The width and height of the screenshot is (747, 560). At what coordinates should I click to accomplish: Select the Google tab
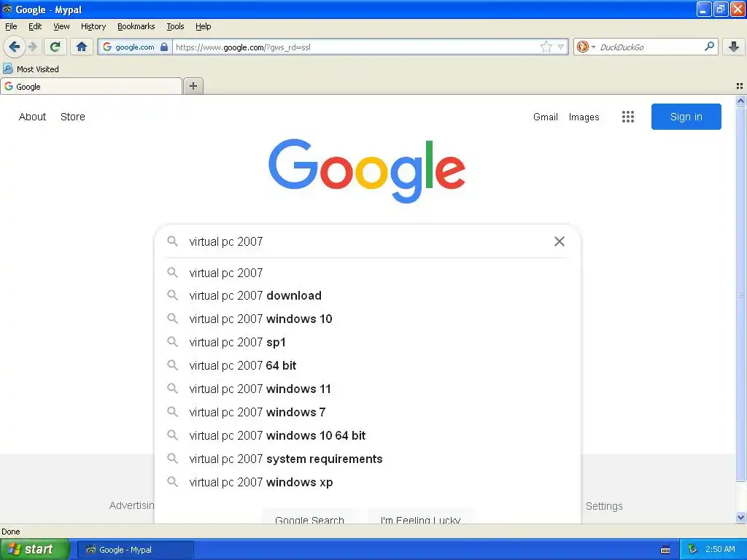91,86
